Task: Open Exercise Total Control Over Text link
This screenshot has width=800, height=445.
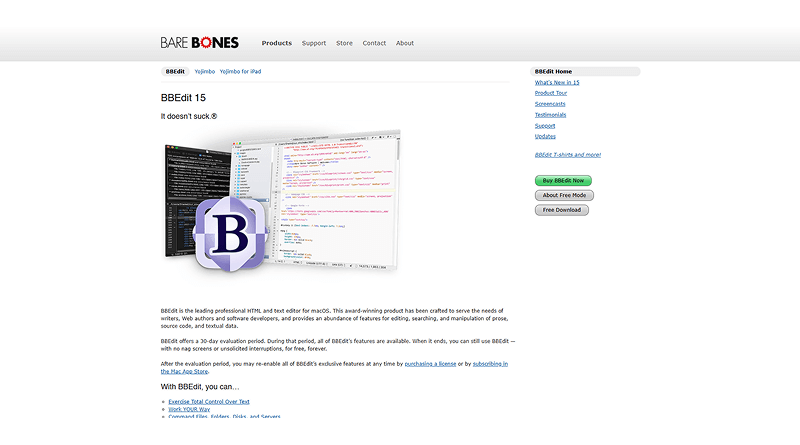Action: [209, 402]
